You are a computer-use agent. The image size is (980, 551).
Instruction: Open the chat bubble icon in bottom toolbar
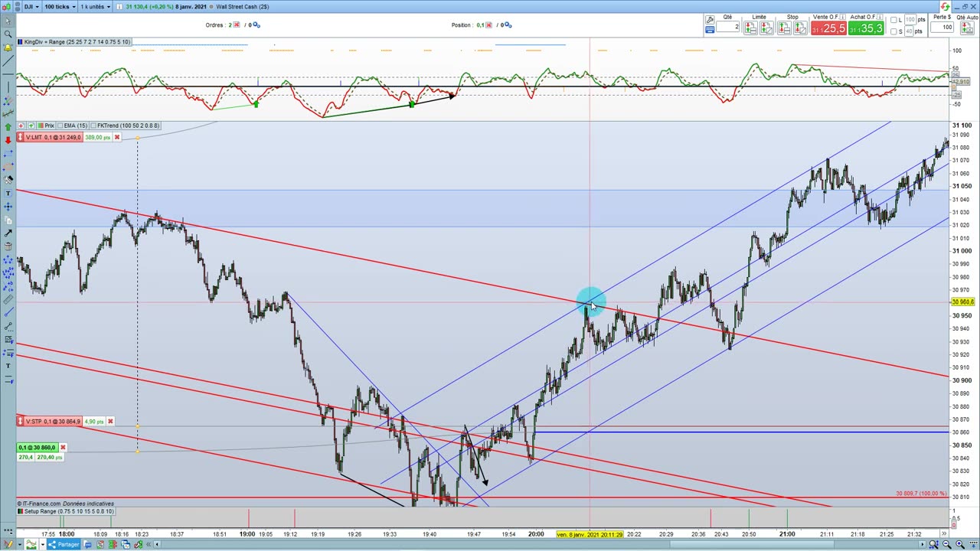click(88, 544)
